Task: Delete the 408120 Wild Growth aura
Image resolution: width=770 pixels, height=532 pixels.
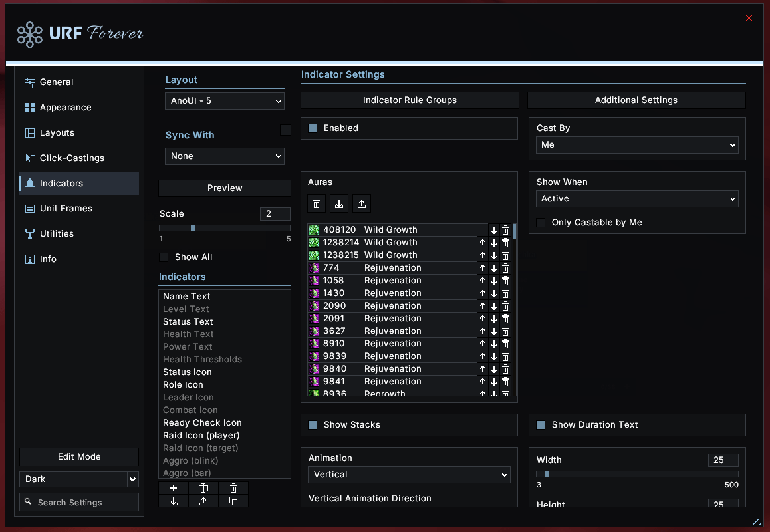Action: click(x=505, y=230)
